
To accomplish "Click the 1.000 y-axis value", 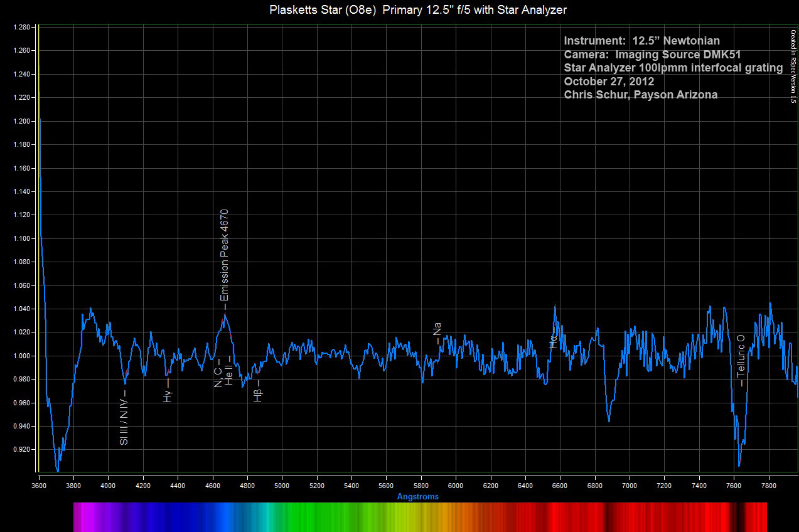I will (x=21, y=356).
